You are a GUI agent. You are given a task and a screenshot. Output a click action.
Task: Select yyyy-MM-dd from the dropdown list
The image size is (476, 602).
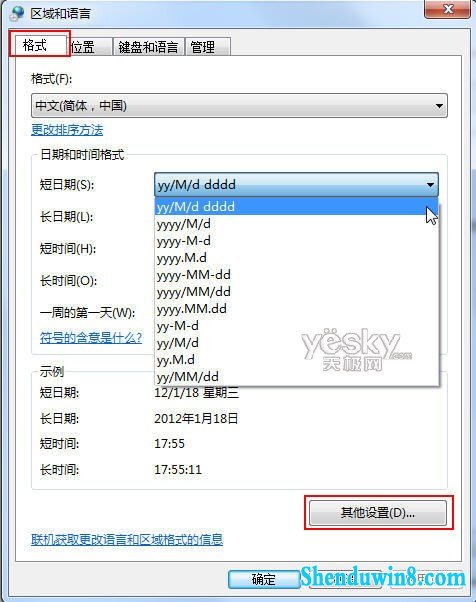[x=296, y=275]
